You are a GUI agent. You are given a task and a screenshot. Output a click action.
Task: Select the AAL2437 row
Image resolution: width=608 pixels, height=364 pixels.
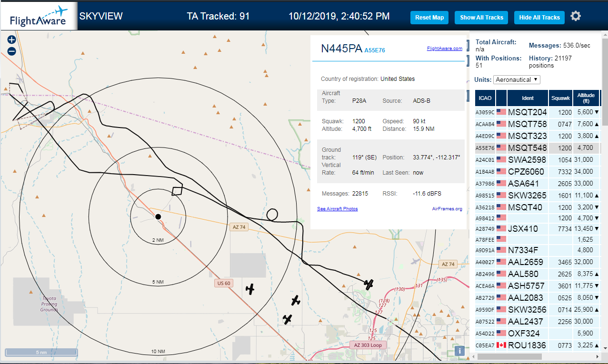coord(538,322)
